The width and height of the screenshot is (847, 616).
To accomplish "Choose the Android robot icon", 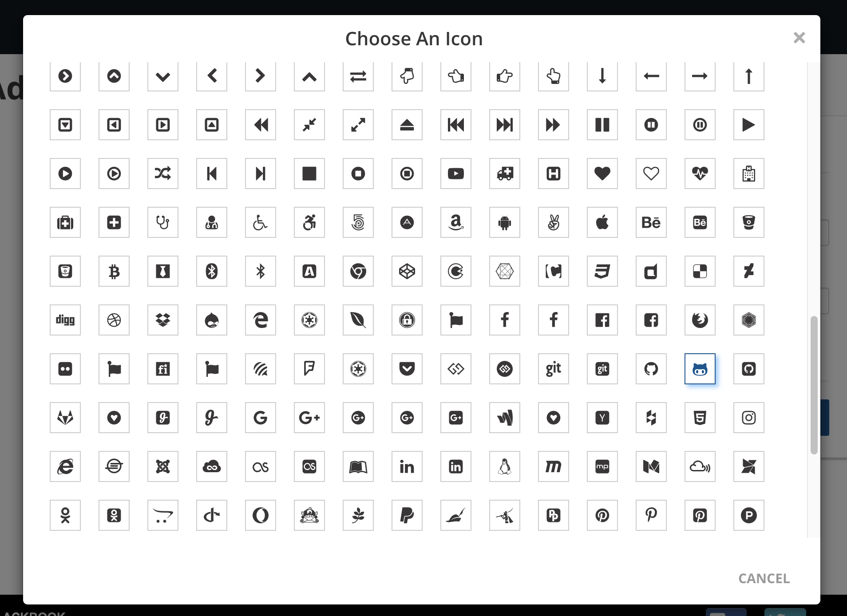I will (505, 222).
